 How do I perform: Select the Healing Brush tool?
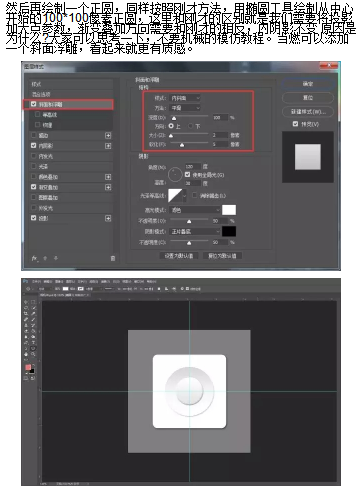(x=26, y=319)
